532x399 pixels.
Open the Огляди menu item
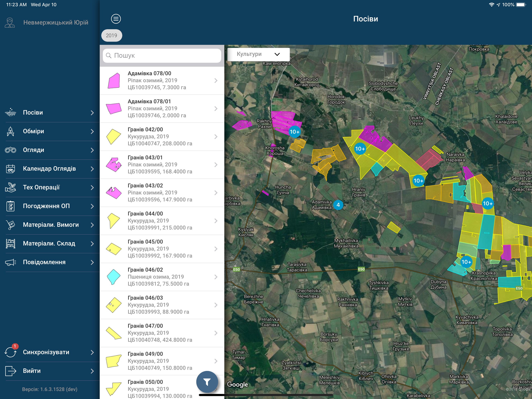click(x=50, y=150)
